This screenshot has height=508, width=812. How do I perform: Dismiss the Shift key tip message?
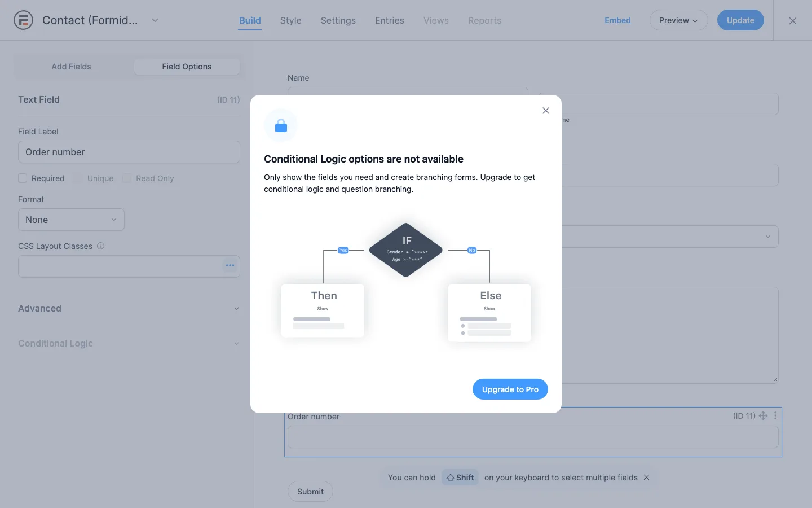[647, 478]
